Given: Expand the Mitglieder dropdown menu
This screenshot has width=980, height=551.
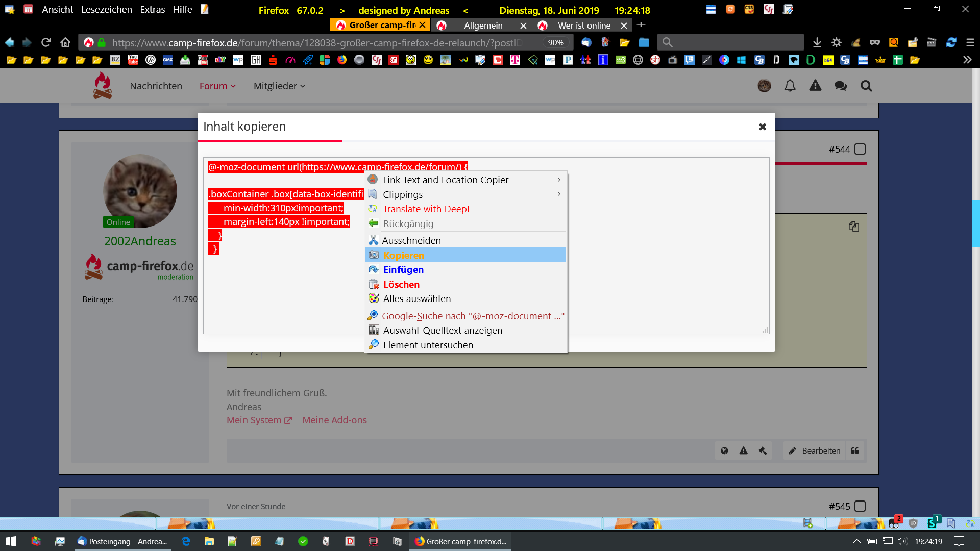Looking at the screenshot, I should tap(279, 86).
